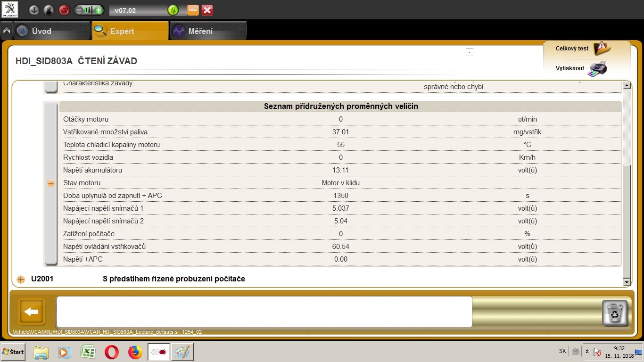Click the orange back arrow button
The height and width of the screenshot is (362, 644).
(x=32, y=312)
